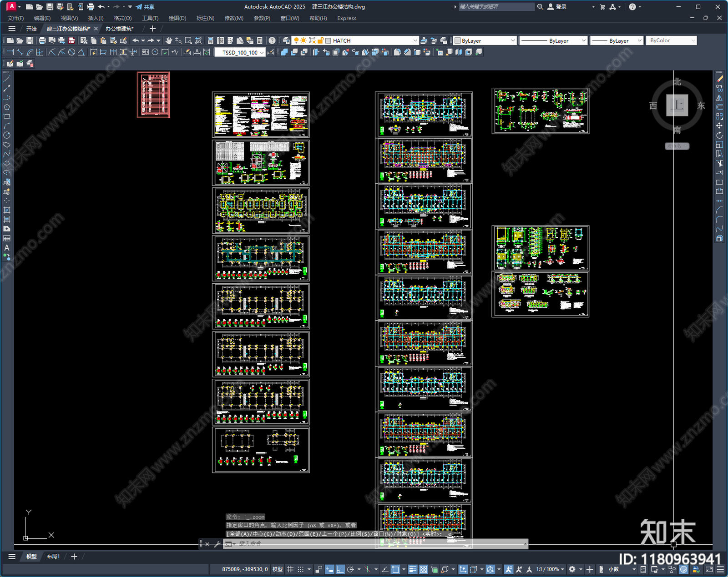Open the ByLayer linetype dropdown
The width and height of the screenshot is (728, 577).
pos(583,40)
